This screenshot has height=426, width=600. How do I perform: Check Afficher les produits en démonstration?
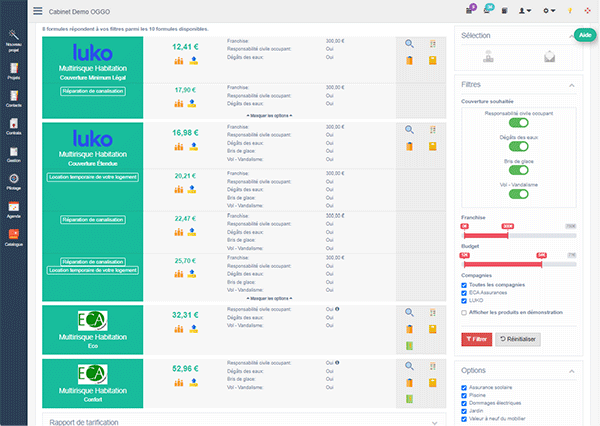click(x=464, y=312)
